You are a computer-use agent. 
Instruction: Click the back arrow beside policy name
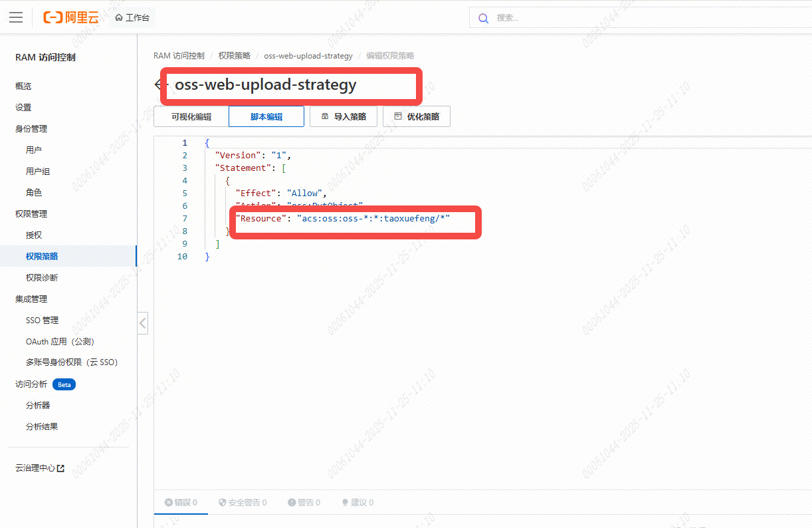158,84
